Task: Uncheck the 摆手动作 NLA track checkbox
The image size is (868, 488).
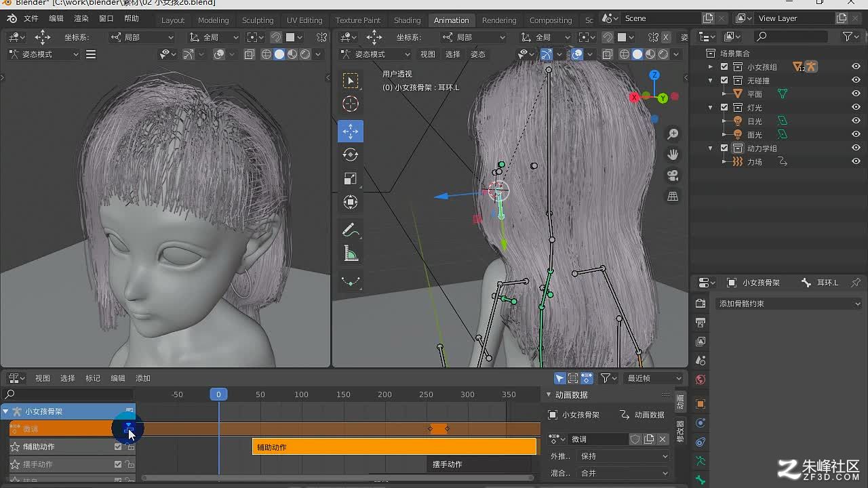Action: click(x=118, y=464)
